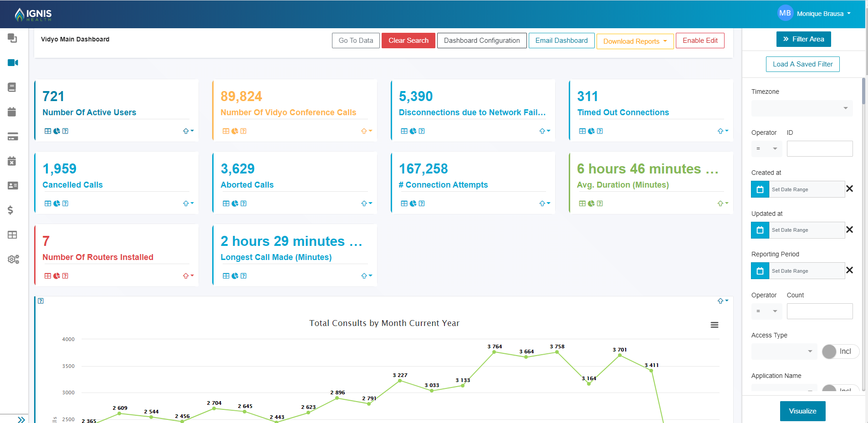Click the video camera icon in sidebar
The image size is (868, 423).
pos(13,62)
